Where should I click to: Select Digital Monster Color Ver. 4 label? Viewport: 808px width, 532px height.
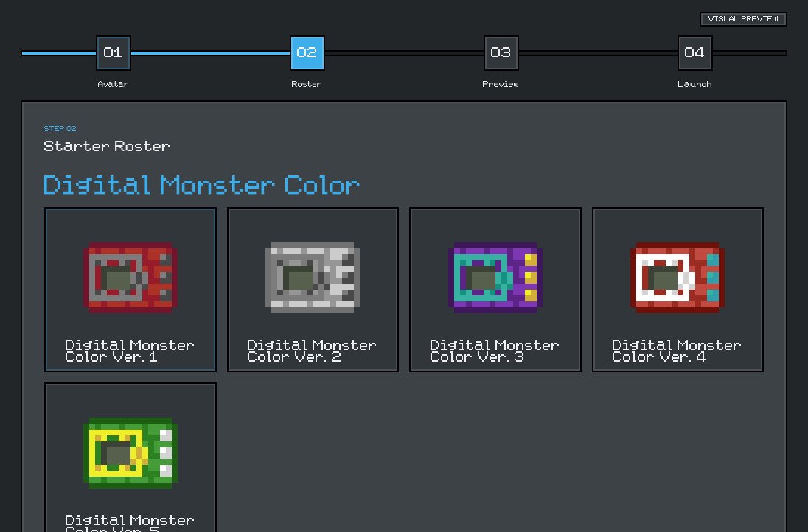pos(677,351)
